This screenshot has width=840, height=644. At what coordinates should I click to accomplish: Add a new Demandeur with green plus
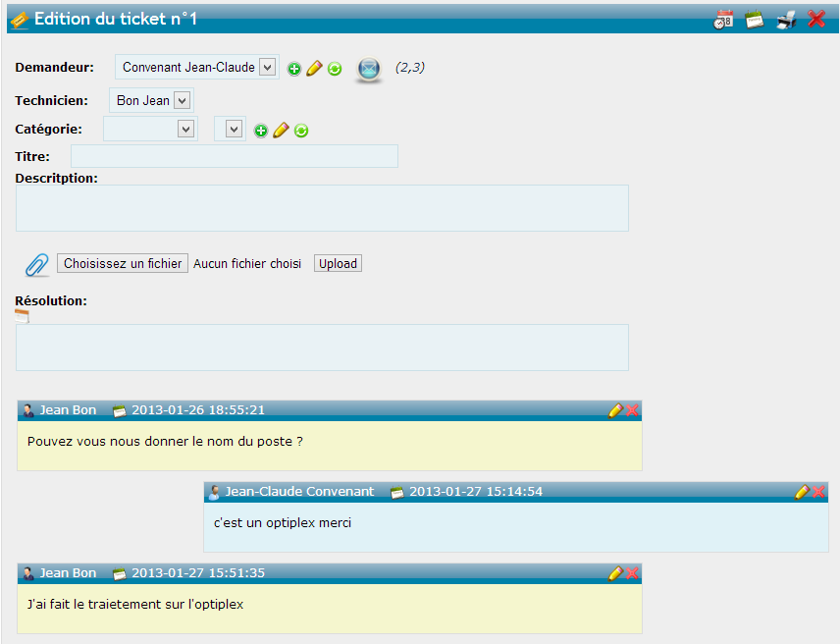pos(294,69)
